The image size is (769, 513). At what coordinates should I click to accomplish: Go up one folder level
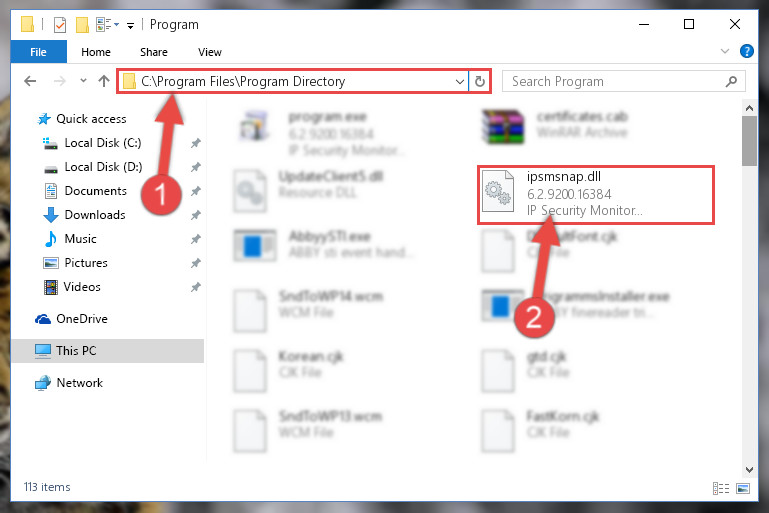point(103,81)
